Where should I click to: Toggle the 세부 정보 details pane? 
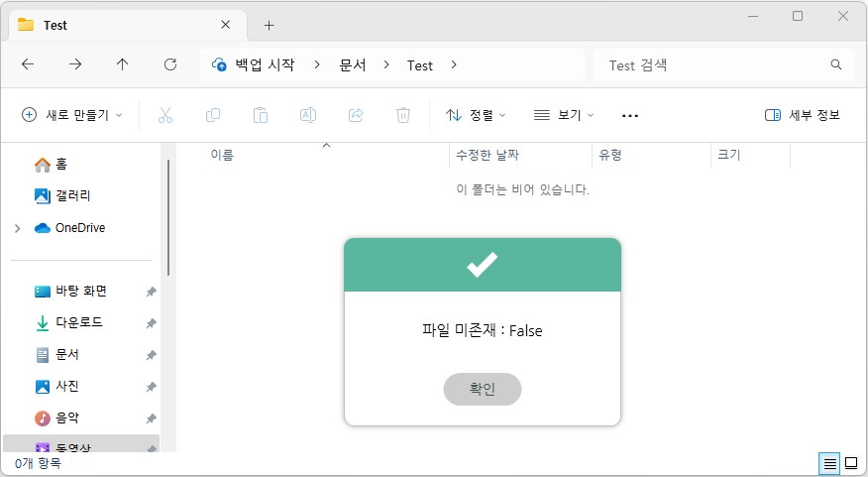click(x=803, y=115)
